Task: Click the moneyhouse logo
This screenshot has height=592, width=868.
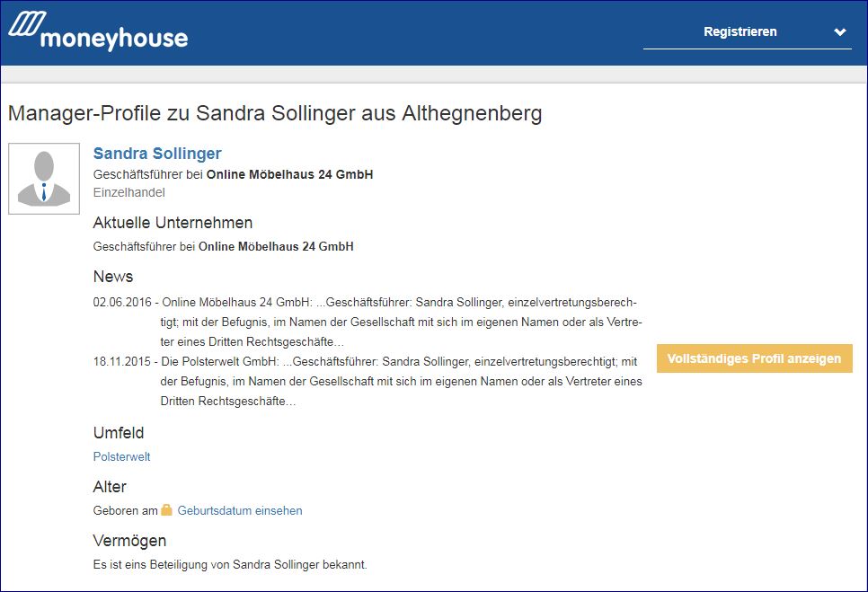Action: coord(98,32)
